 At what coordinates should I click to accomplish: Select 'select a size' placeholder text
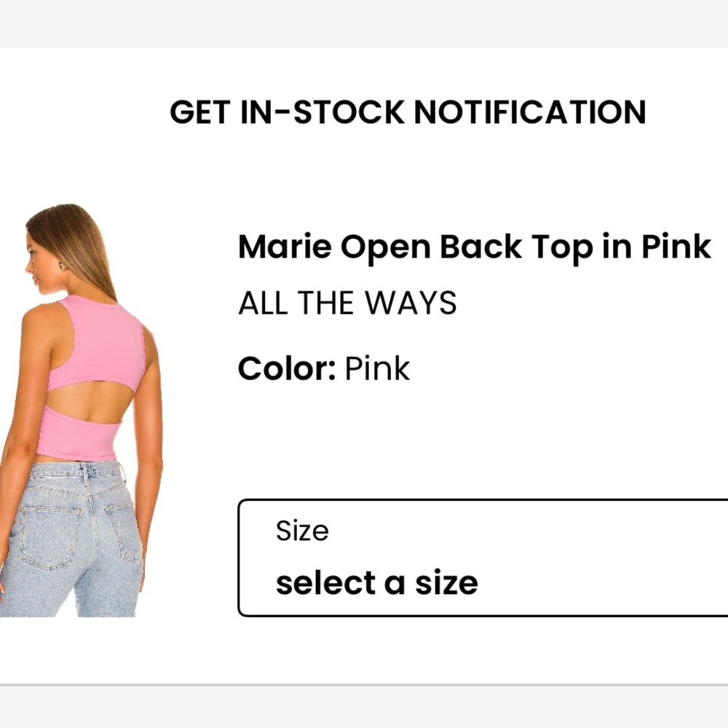[x=375, y=582]
